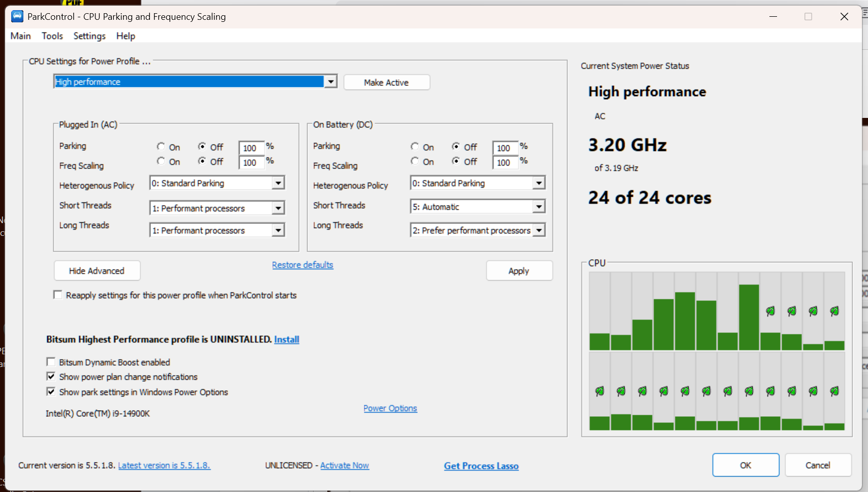Screen dimensions: 868x492
Task: Open Plugged In Long Threads dropdown
Action: pos(278,230)
